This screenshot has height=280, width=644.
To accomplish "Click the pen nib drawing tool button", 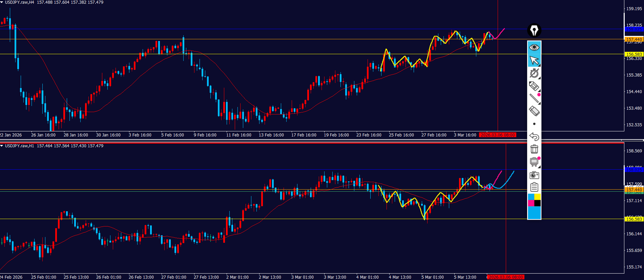I will click(534, 30).
